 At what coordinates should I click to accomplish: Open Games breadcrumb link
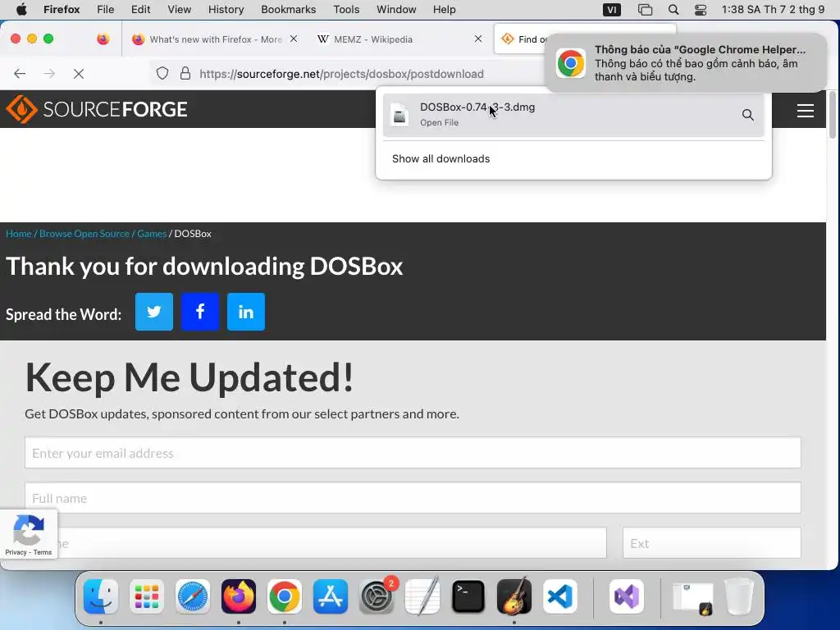[152, 234]
